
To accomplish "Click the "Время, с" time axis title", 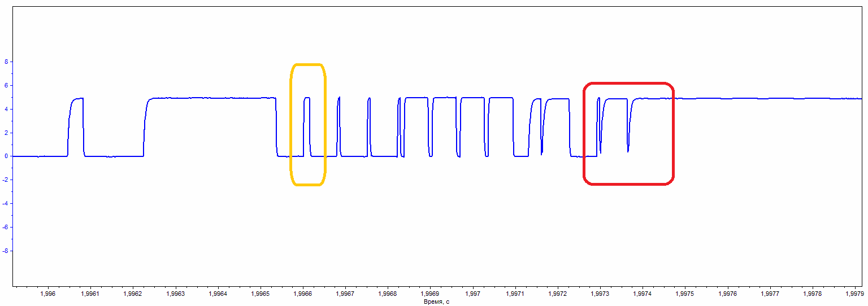I will click(x=436, y=302).
